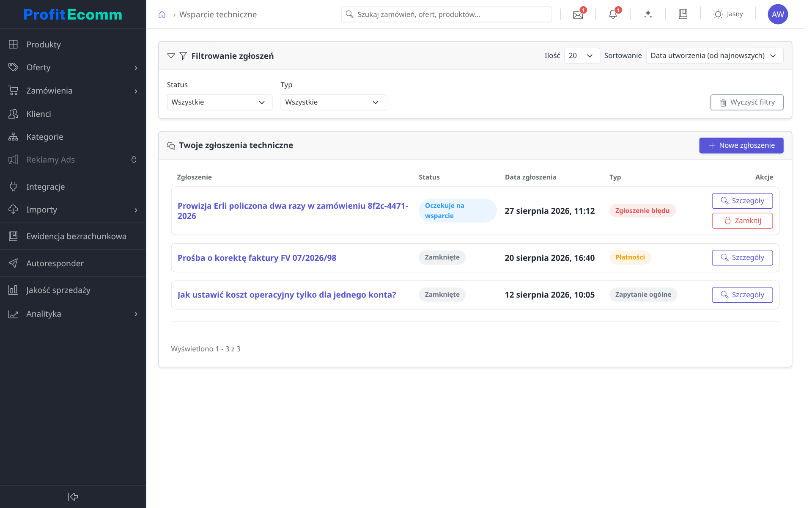Open the Status filter dropdown

coord(219,102)
